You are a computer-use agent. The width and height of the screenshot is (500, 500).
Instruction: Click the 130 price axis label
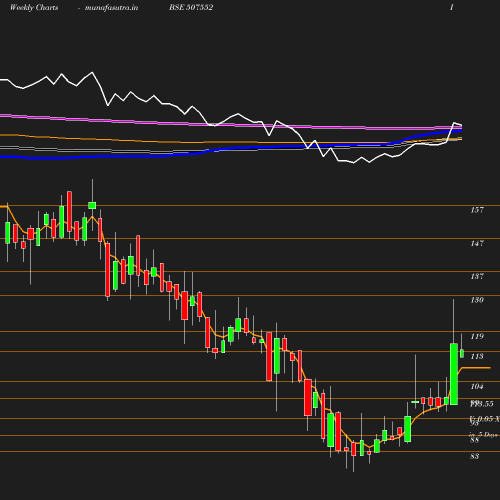(477, 300)
